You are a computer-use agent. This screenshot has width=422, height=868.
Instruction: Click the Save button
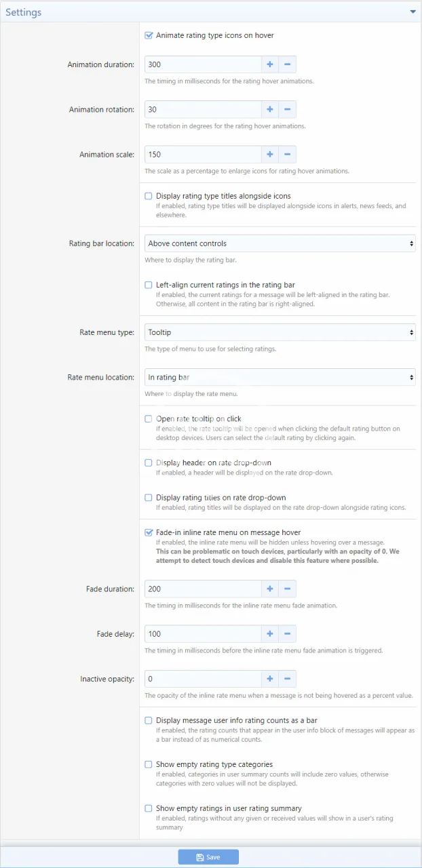[208, 857]
